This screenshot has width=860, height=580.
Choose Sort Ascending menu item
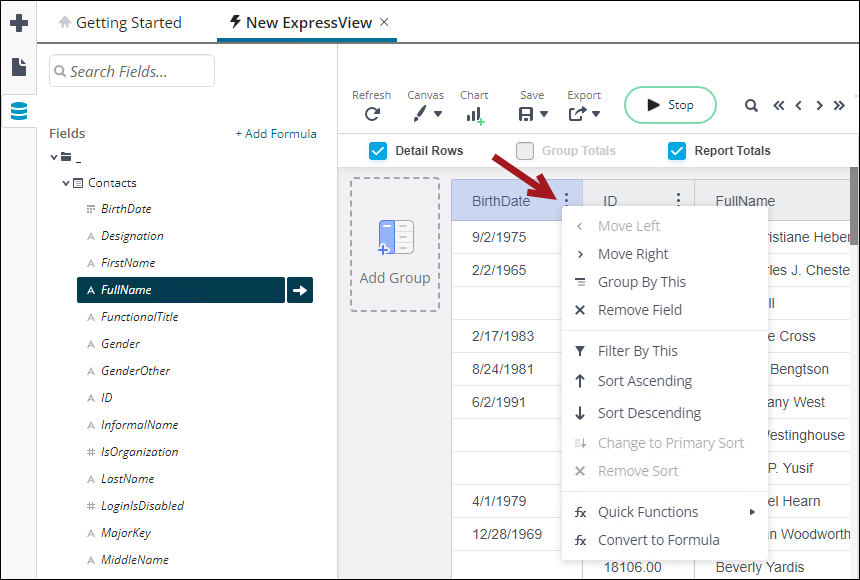point(665,381)
